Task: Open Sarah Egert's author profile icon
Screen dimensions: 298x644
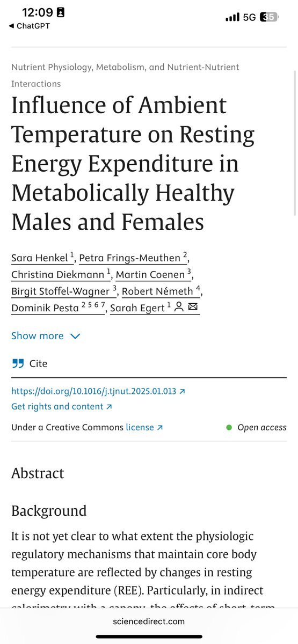Action: point(179,308)
